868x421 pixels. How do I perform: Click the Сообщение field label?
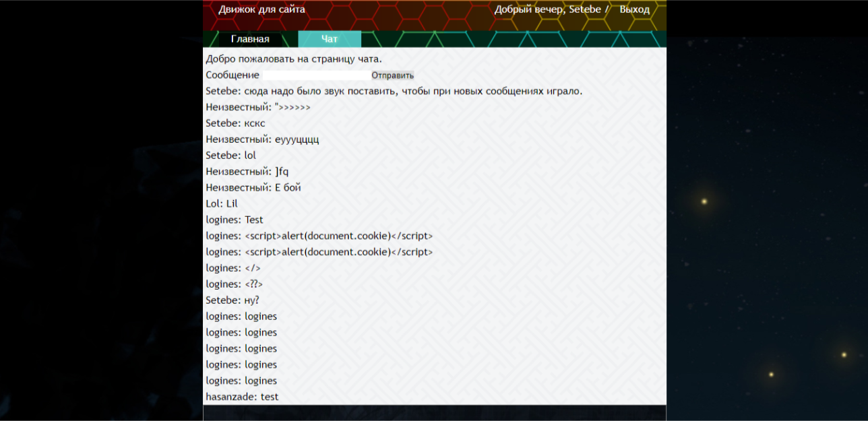pyautogui.click(x=232, y=75)
